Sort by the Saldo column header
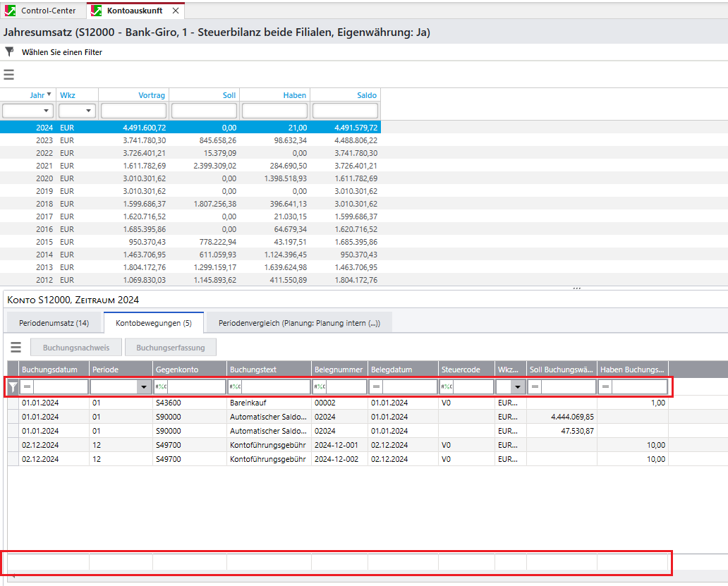This screenshot has height=586, width=728. point(367,95)
